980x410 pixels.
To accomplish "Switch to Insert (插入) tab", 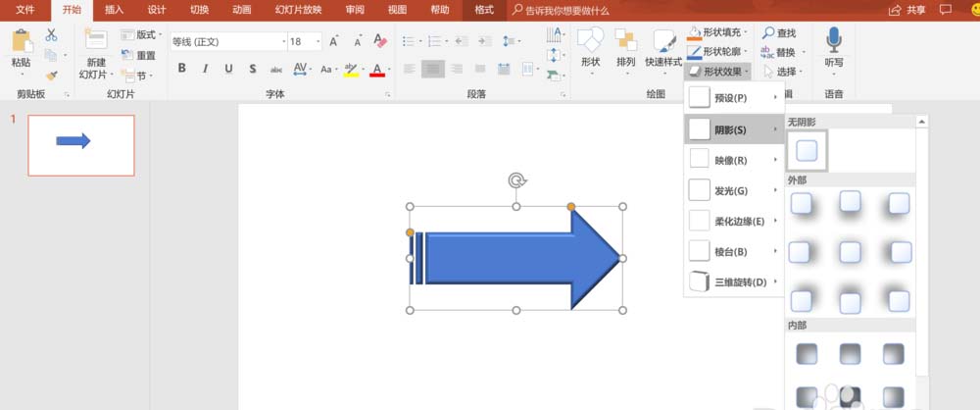I will [115, 10].
